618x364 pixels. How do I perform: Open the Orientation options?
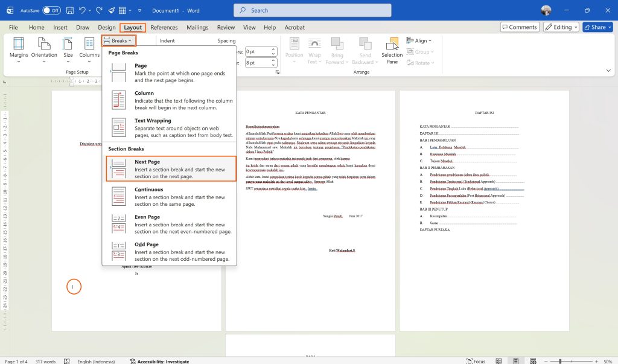44,49
